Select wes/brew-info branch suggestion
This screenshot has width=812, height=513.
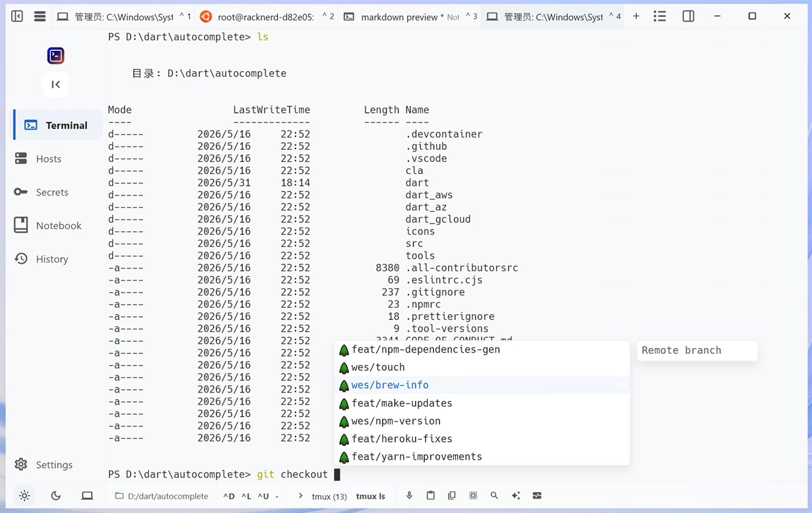[483, 385]
